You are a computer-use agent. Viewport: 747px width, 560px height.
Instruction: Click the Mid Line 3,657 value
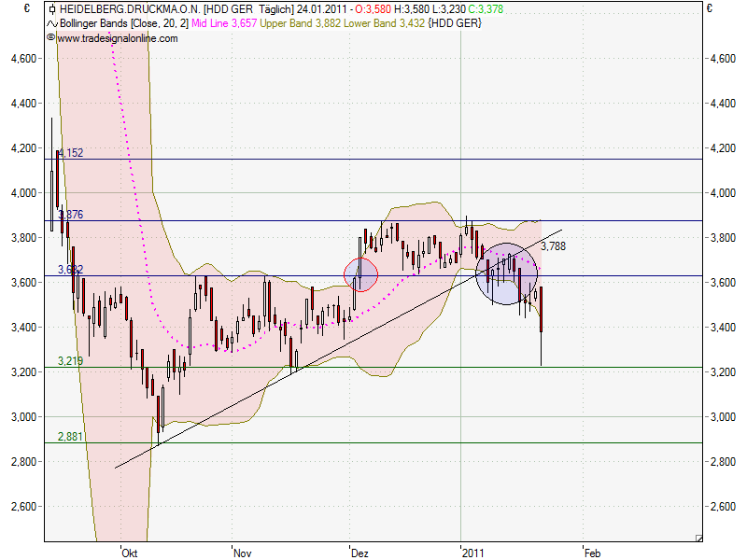tap(224, 23)
